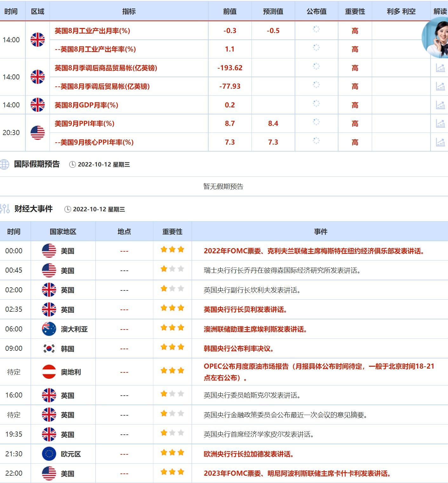Click the Australia flag in 澳大利亚 row
This screenshot has width=448, height=483.
point(49,329)
